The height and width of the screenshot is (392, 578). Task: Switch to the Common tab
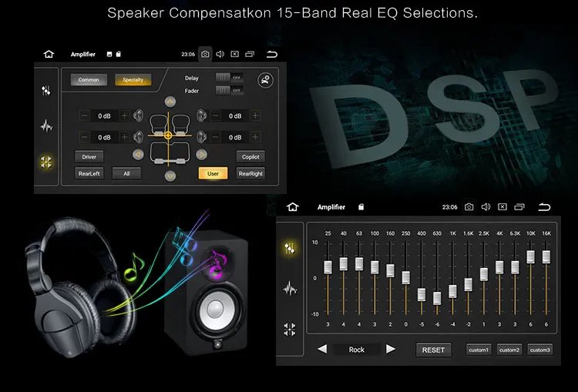click(89, 79)
